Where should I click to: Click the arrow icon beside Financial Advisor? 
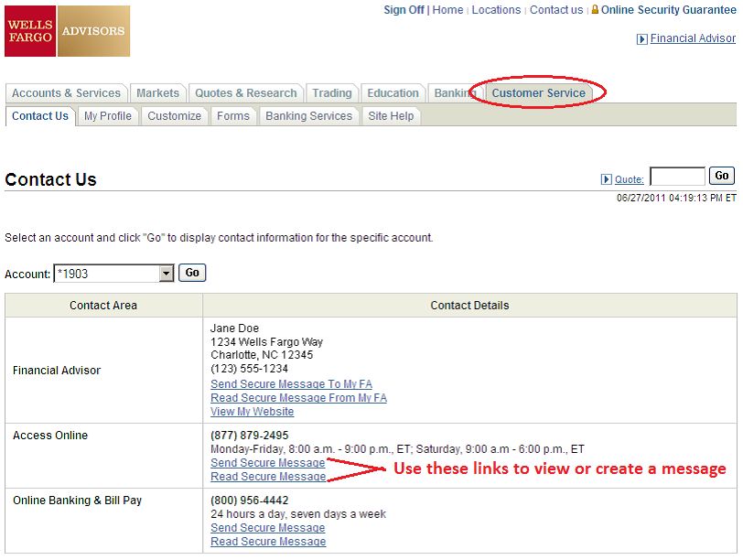coord(641,39)
